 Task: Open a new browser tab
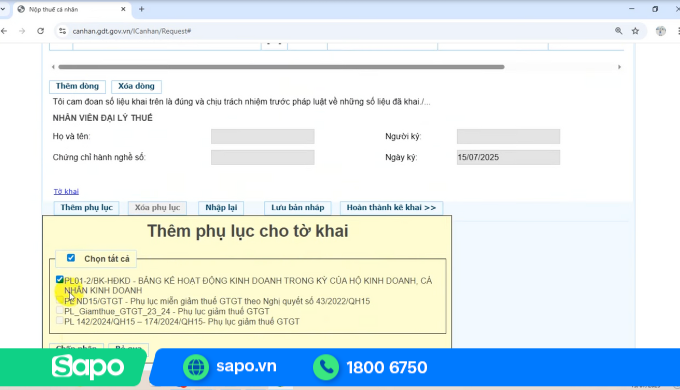click(141, 9)
